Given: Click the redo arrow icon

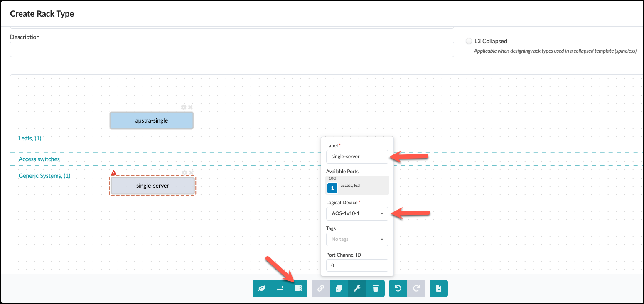Looking at the screenshot, I should click(x=416, y=288).
